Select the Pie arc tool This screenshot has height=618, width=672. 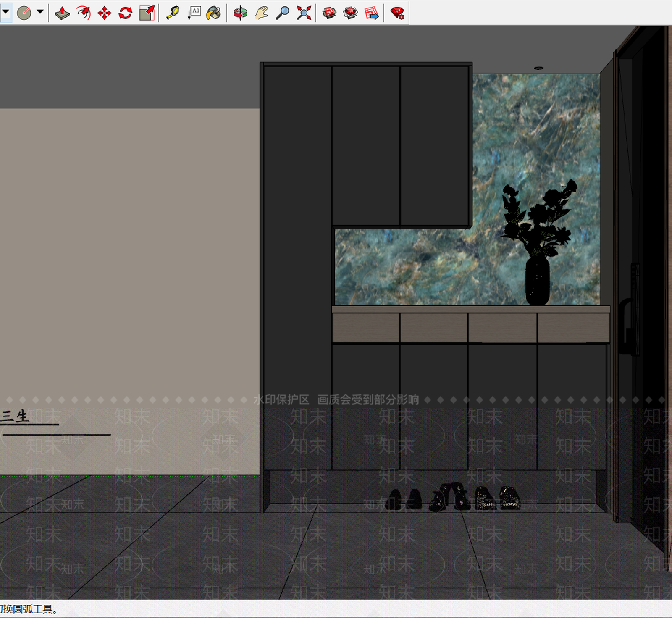coord(24,13)
